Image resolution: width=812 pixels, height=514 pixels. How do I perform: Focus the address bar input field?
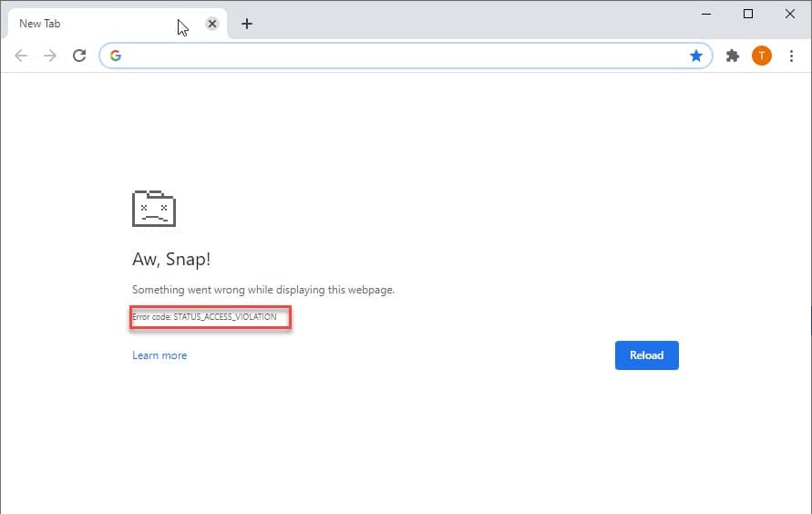(401, 56)
